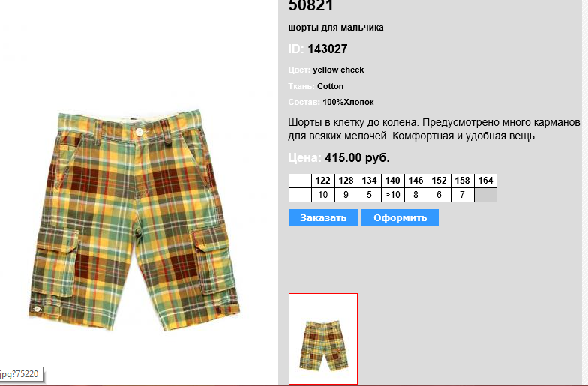Click the product ID number 143027

[328, 49]
